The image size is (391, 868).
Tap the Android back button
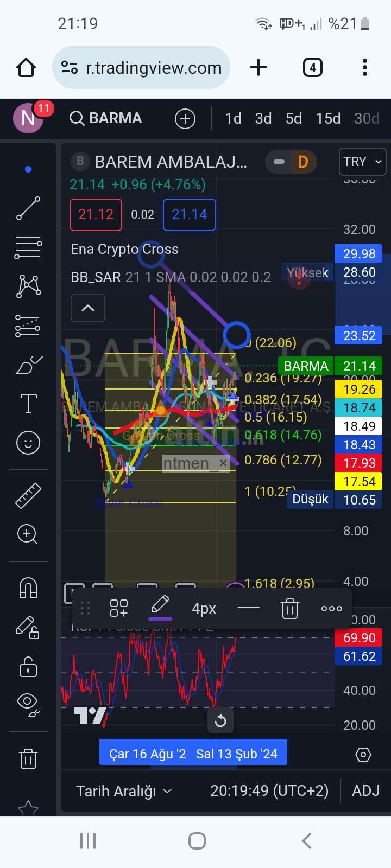pos(307,841)
